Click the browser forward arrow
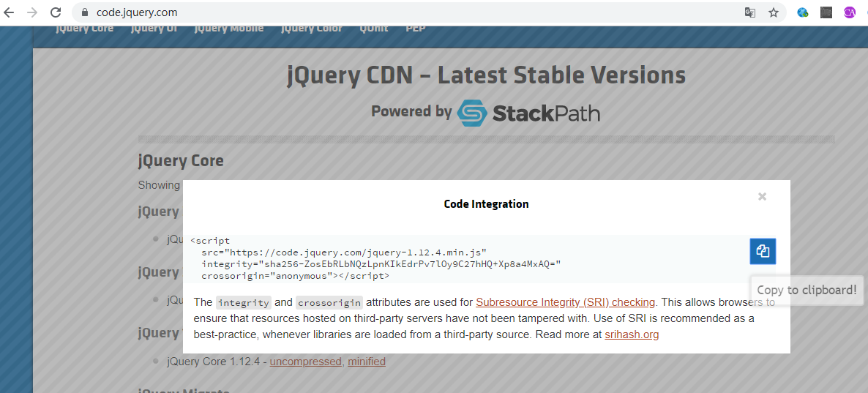This screenshot has height=393, width=868. point(31,12)
